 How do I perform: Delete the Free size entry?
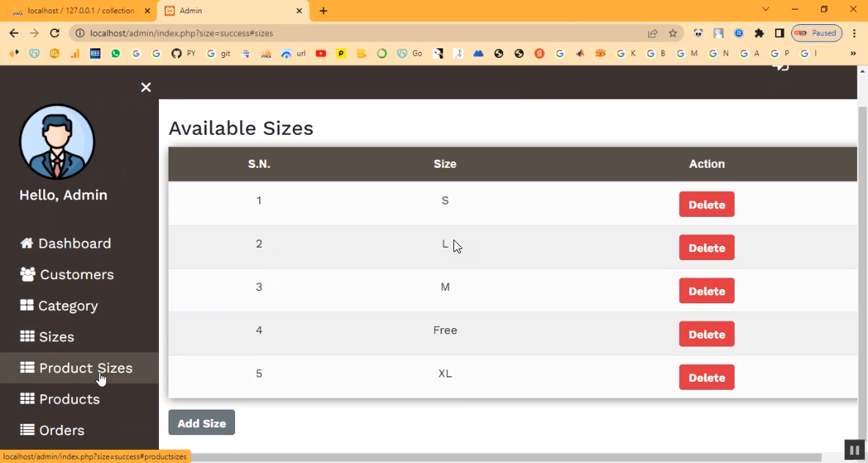point(706,335)
